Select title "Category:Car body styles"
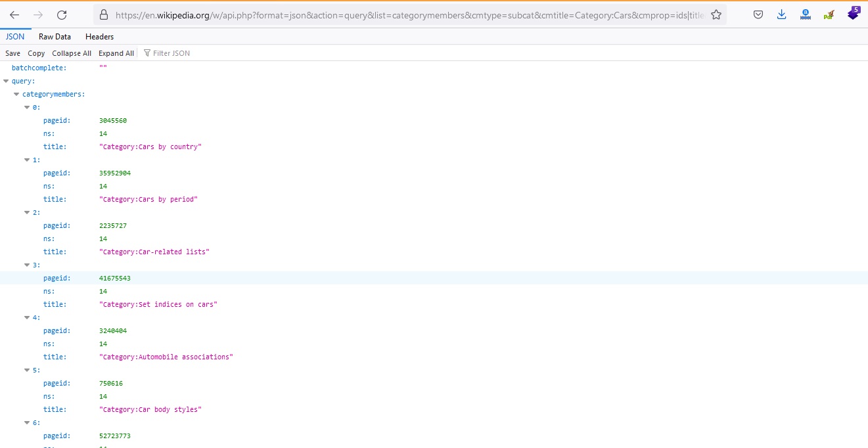The image size is (868, 448). click(150, 410)
